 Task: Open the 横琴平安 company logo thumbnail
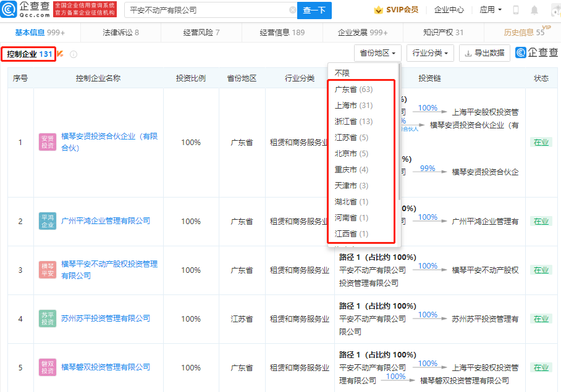(x=48, y=270)
